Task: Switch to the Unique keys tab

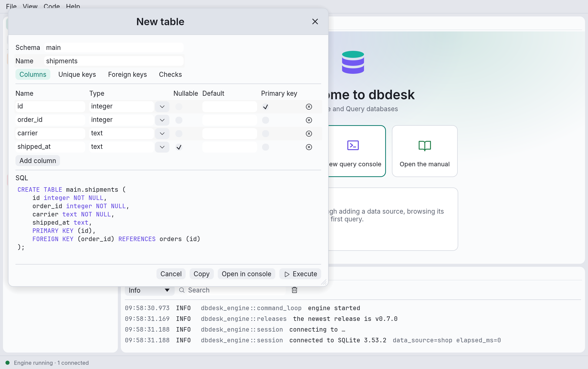Action: 77,75
